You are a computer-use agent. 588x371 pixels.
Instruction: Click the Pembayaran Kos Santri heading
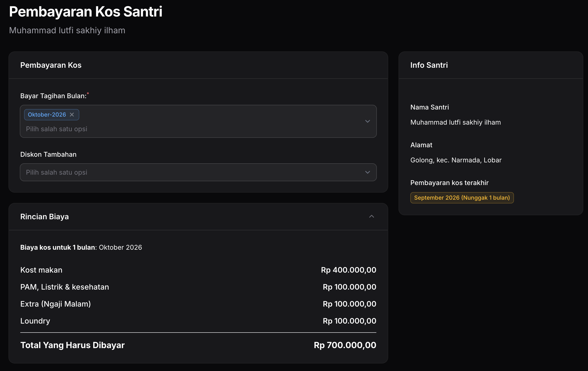click(86, 12)
